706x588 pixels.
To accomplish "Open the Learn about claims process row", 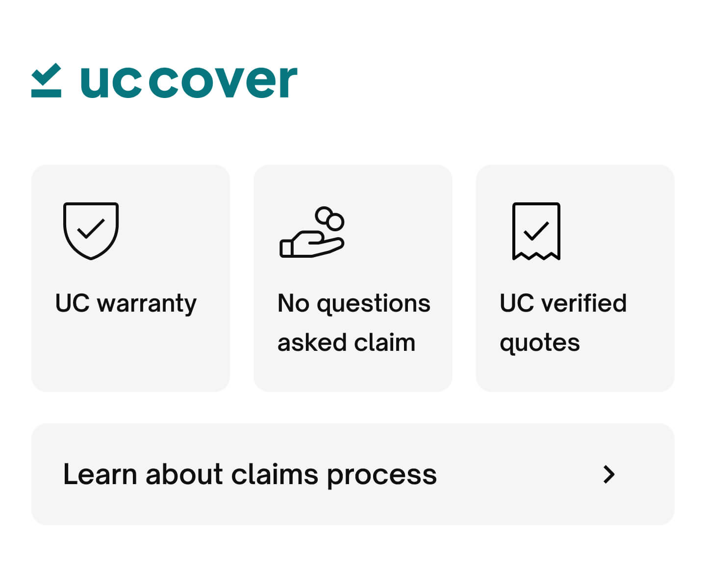I will click(353, 474).
